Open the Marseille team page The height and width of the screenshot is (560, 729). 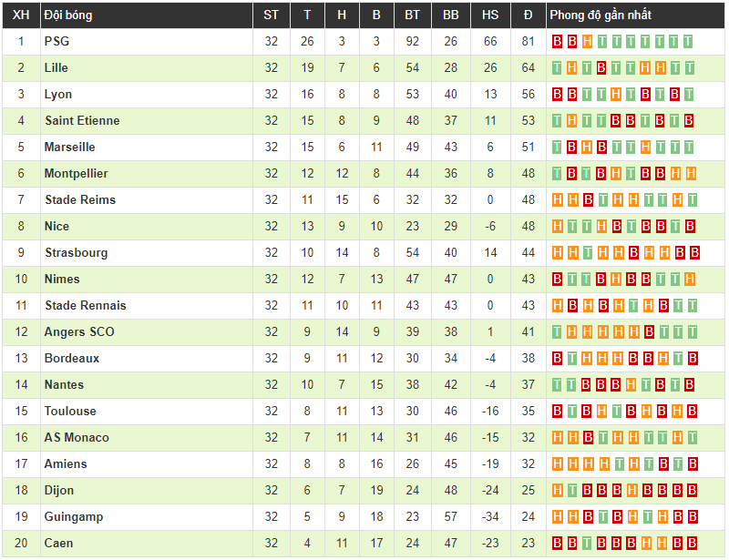pos(69,147)
